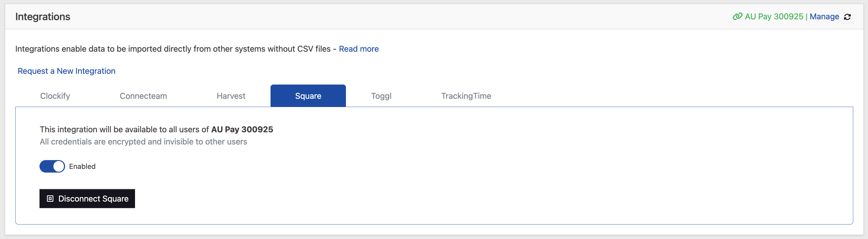Image resolution: width=868 pixels, height=239 pixels.
Task: Go to the Toggl tab
Action: tap(381, 96)
